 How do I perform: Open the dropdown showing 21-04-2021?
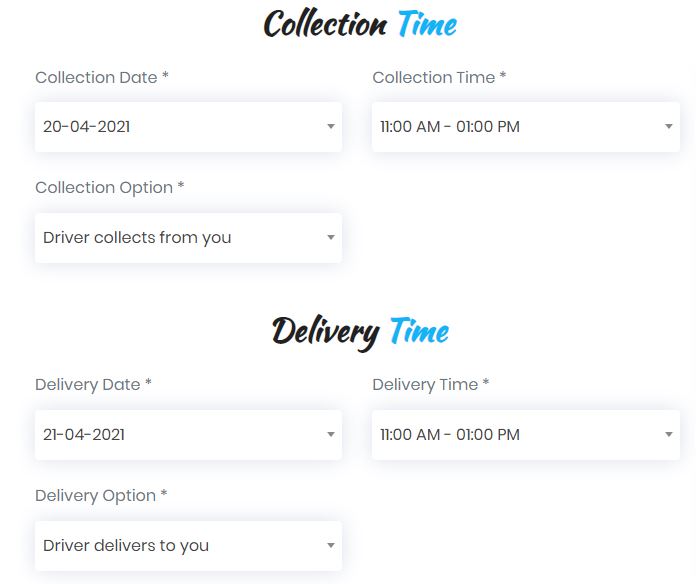coord(188,435)
